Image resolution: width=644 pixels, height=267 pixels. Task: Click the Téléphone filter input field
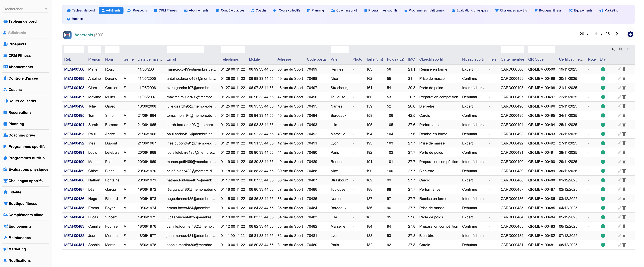click(x=232, y=49)
